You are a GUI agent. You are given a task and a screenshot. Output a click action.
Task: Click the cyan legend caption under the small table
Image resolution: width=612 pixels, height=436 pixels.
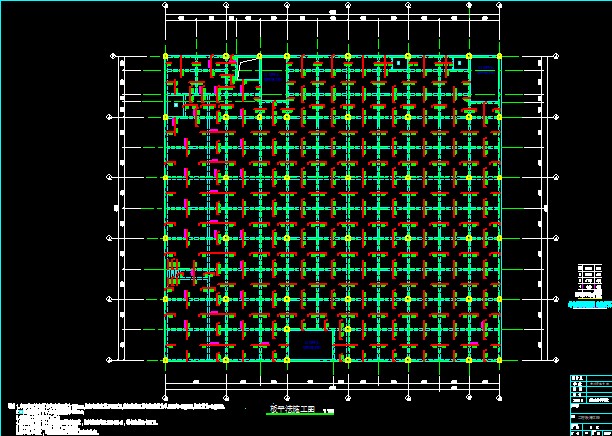click(589, 301)
